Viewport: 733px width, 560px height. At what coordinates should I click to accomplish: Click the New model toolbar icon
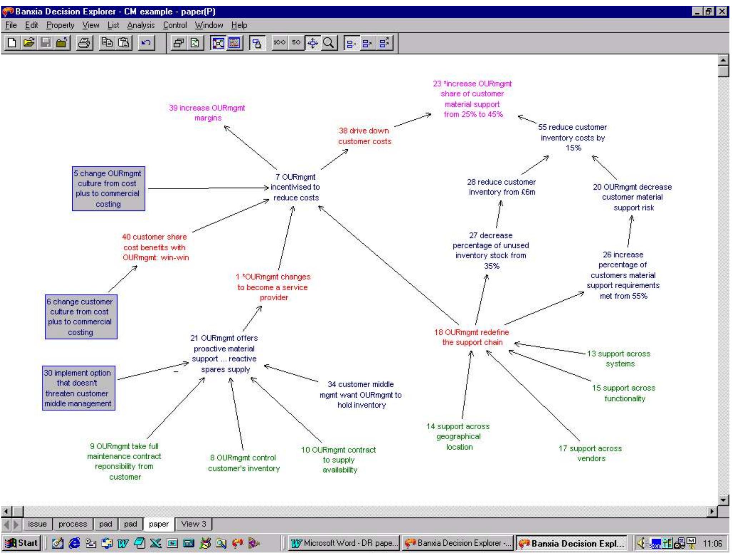coord(12,43)
